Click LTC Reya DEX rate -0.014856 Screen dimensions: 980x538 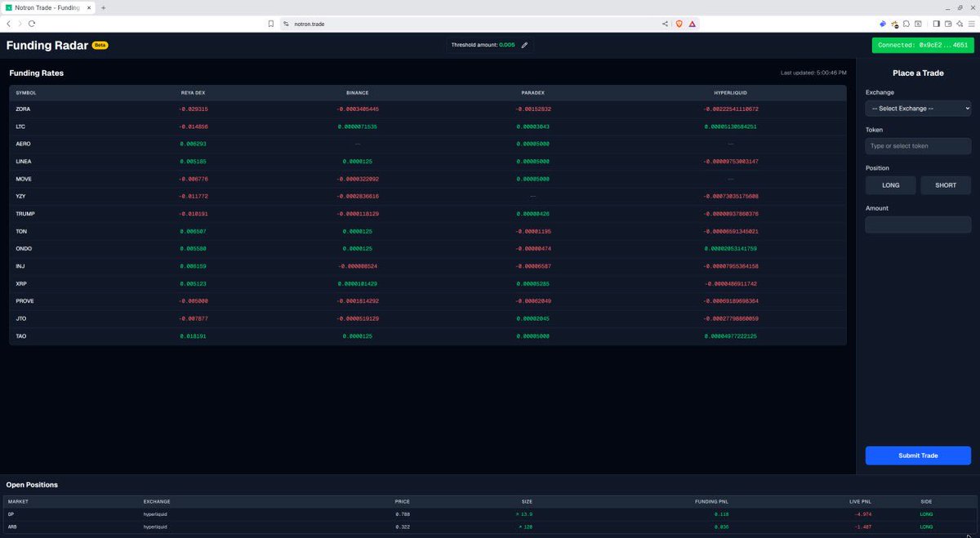[x=194, y=127]
